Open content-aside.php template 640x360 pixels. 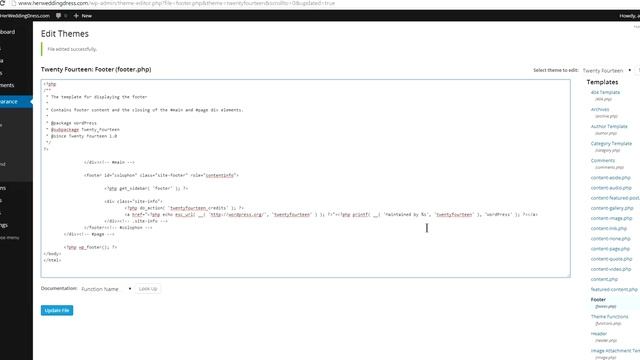point(610,178)
